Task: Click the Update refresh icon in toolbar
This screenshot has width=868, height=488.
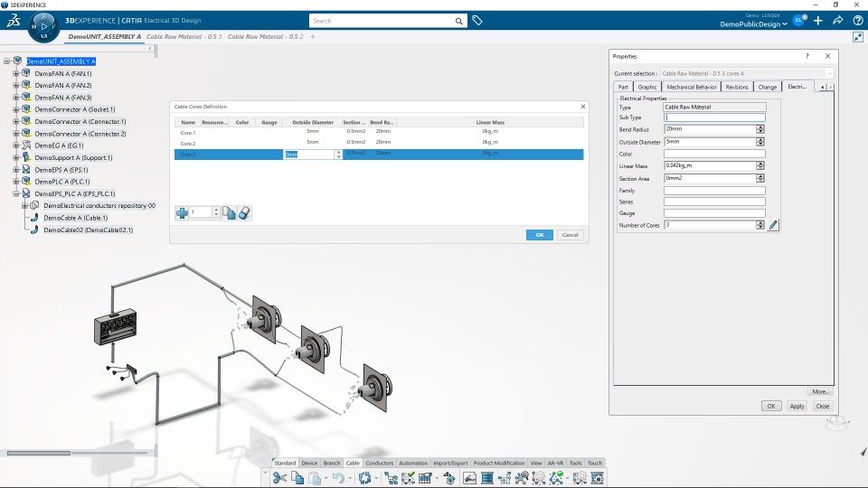Action: 364,478
